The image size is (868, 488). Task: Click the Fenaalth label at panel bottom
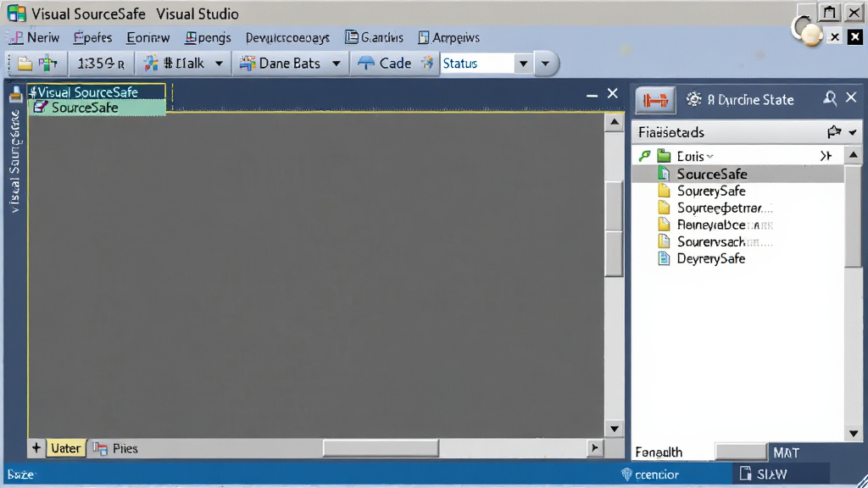click(x=659, y=452)
